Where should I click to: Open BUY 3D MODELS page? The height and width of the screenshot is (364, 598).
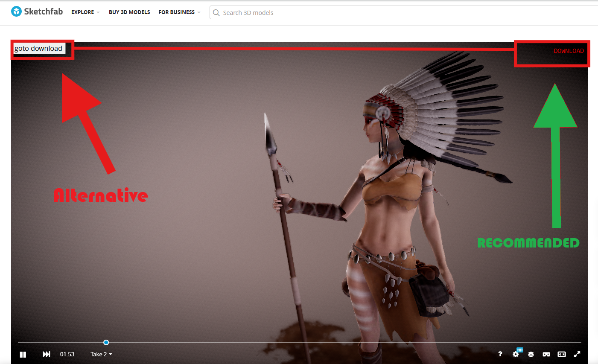point(129,12)
